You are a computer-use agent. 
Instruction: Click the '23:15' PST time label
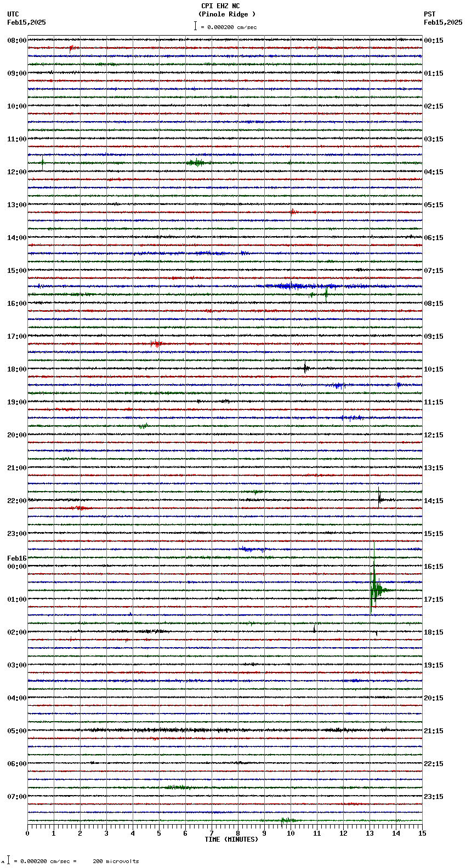pos(434,797)
